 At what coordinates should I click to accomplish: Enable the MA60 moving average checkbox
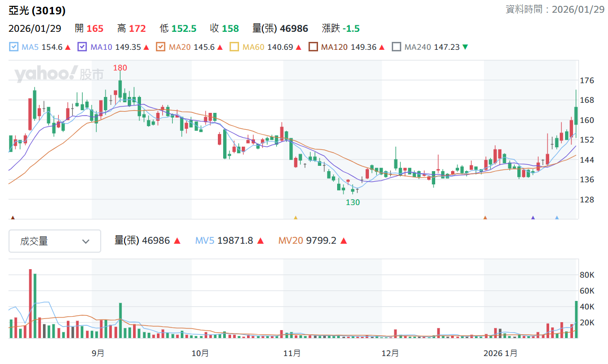coord(234,47)
